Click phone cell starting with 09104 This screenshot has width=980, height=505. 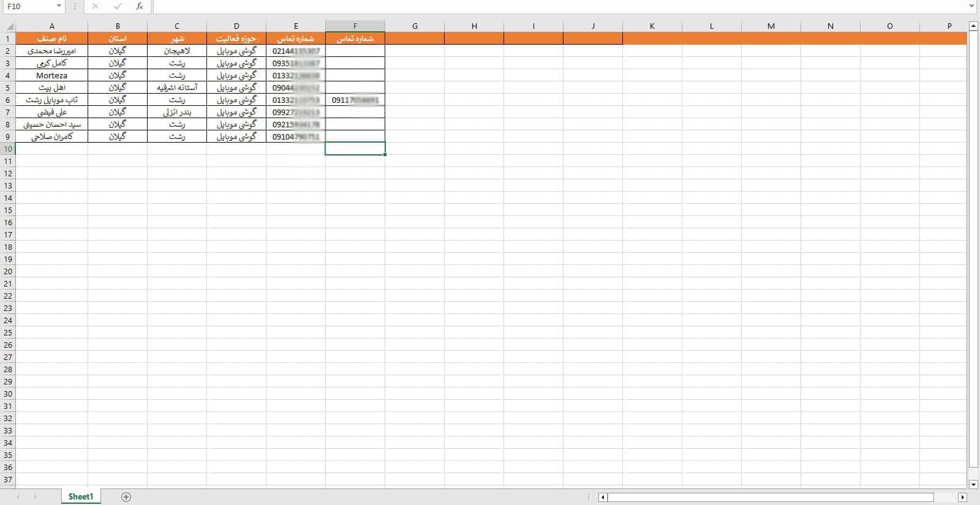tap(296, 137)
